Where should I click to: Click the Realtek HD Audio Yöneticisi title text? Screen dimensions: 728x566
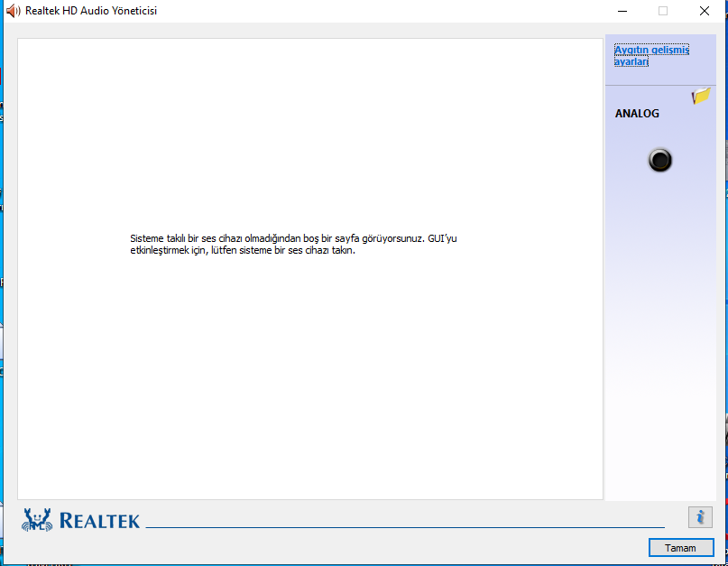[91, 11]
